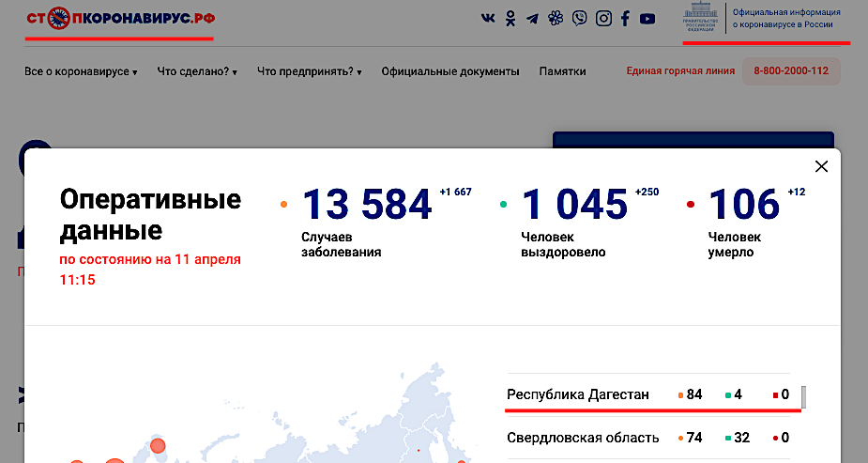Open the VK social page icon
Viewport: 868px width, 463px height.
(488, 18)
